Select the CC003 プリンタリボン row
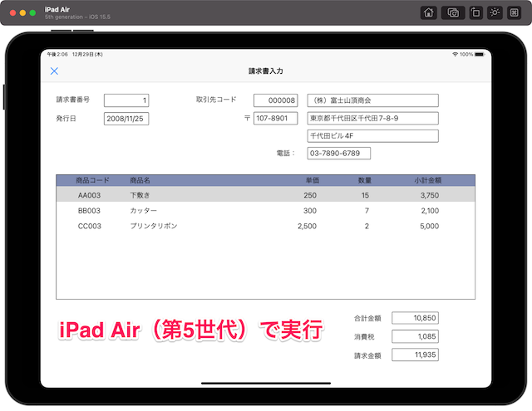 click(x=265, y=226)
